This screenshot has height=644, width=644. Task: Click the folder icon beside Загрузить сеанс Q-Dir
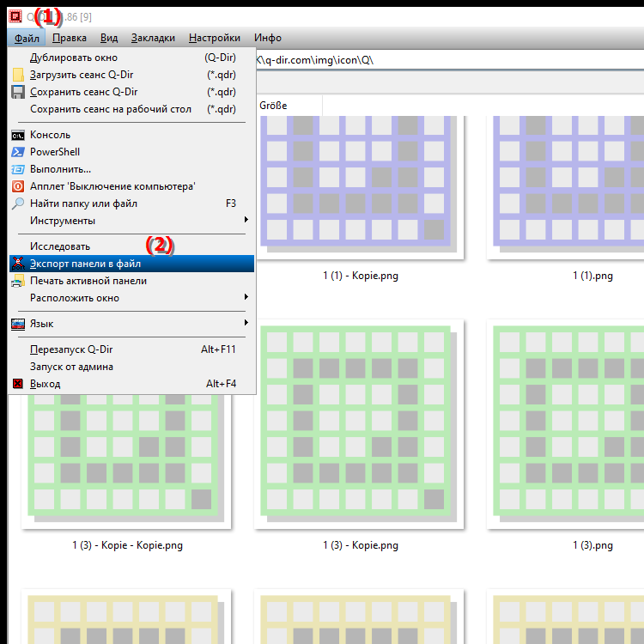pos(18,75)
